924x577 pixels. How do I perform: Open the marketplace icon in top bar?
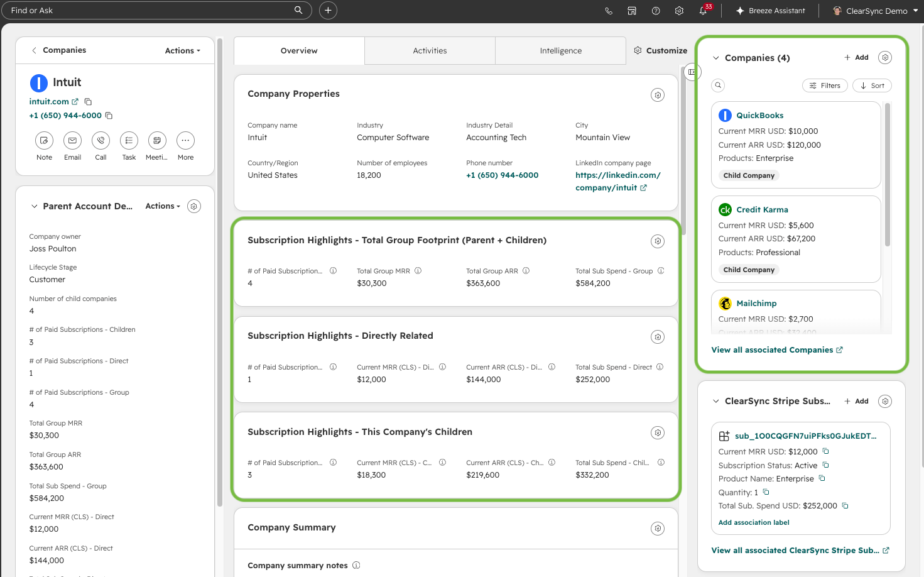(x=632, y=11)
